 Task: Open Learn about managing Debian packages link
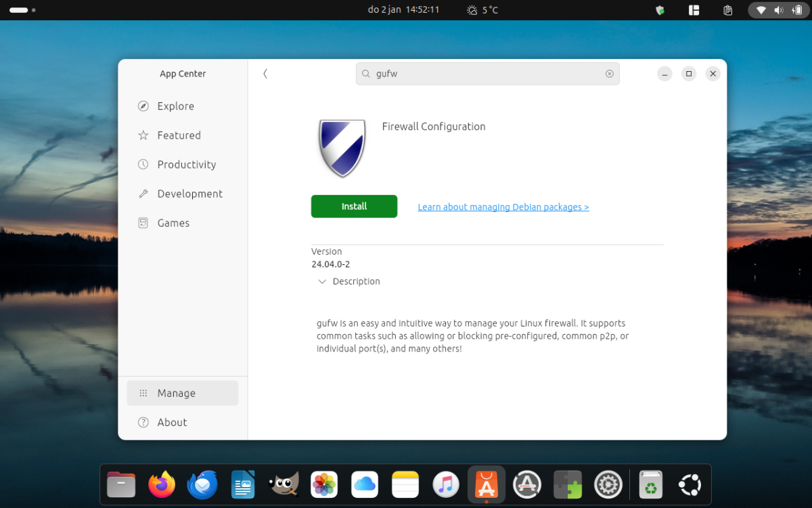tap(503, 207)
